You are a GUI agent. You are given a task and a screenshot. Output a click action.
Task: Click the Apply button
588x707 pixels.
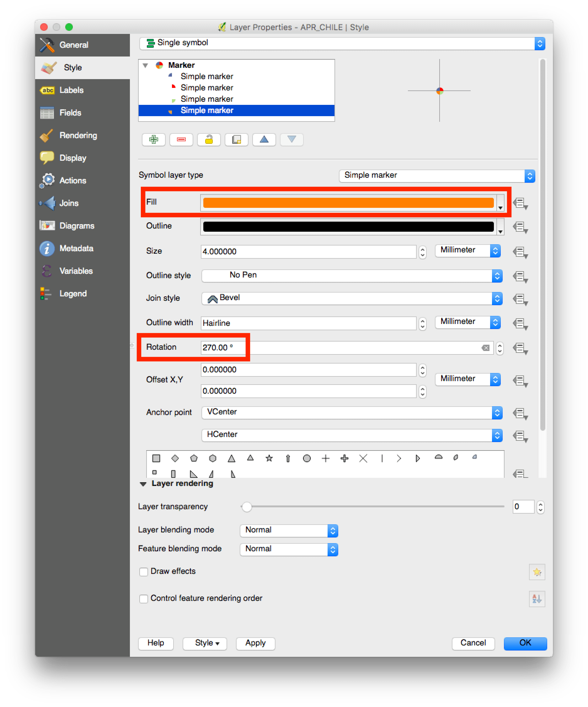(x=255, y=643)
